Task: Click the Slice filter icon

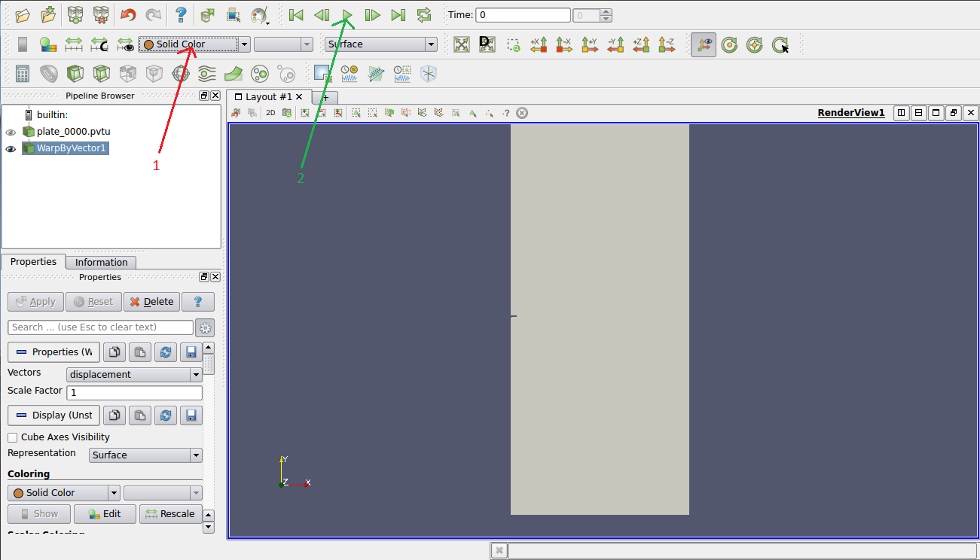Action: [x=102, y=74]
